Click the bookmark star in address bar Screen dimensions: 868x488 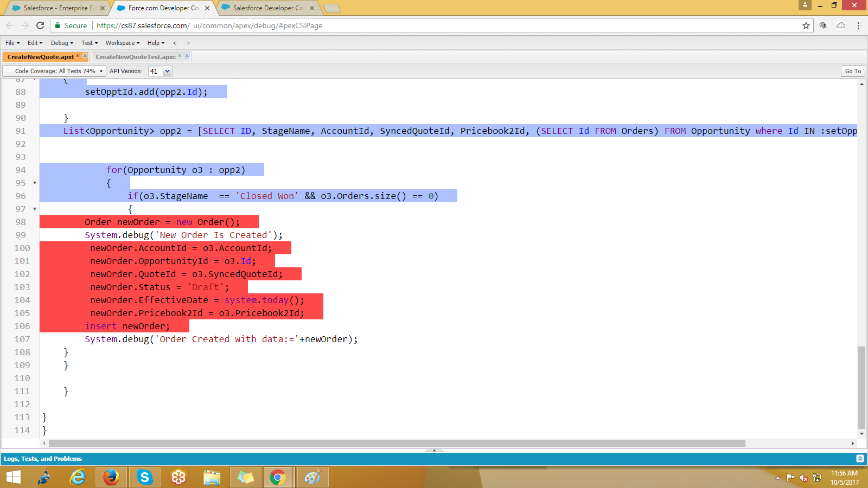click(806, 25)
